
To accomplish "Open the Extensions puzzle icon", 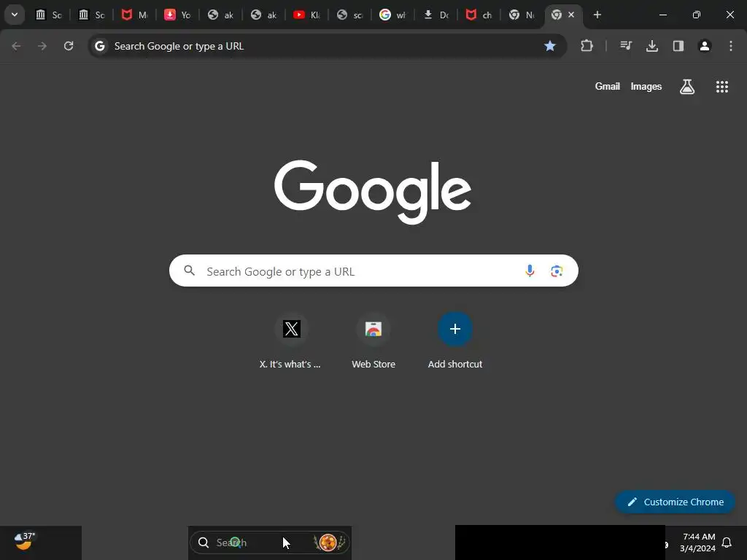I will click(587, 46).
